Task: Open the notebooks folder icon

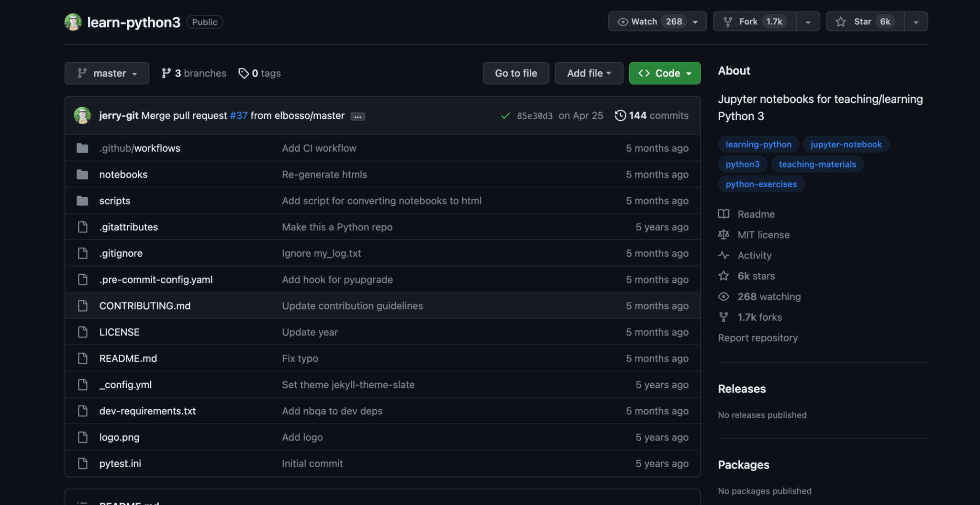Action: click(x=82, y=174)
